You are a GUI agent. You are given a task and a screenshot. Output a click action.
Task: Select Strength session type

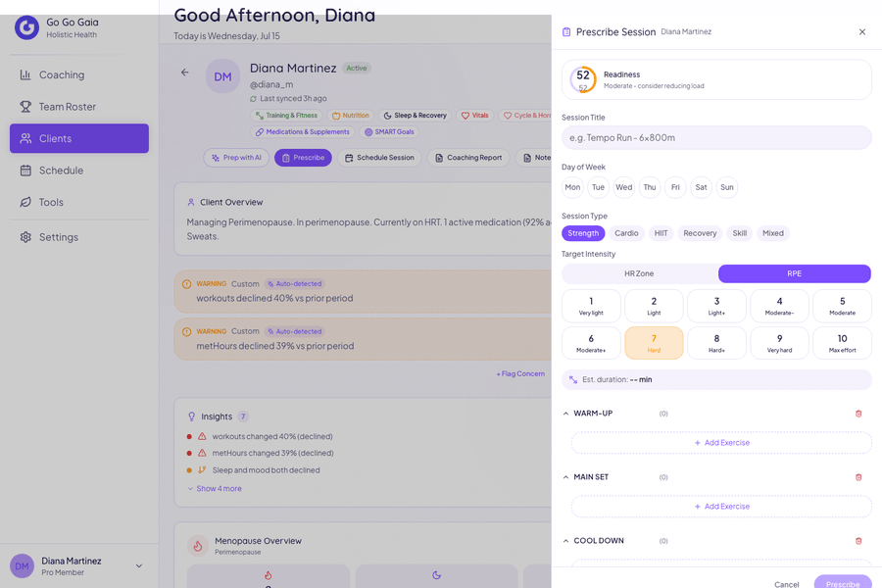[x=583, y=233]
